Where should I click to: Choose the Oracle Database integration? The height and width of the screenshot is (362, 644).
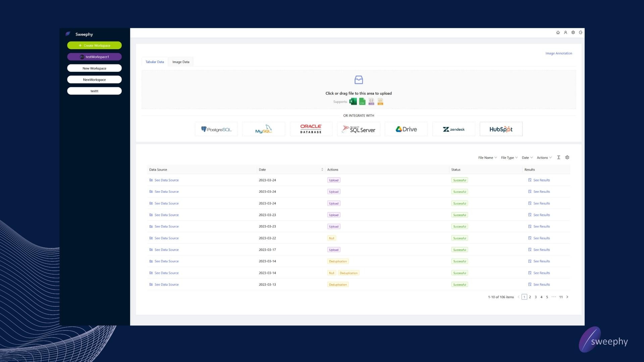tap(311, 129)
